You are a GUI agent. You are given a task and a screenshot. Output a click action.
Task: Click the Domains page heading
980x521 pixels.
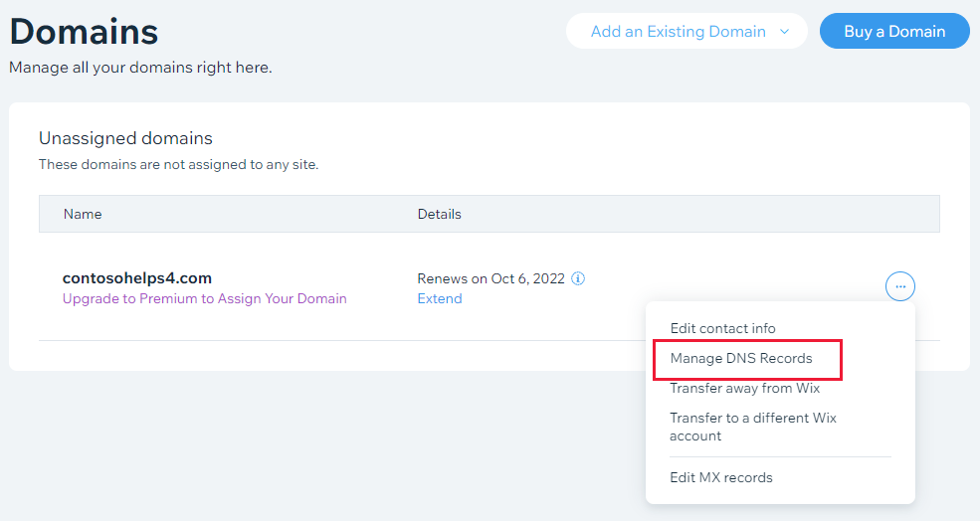84,32
